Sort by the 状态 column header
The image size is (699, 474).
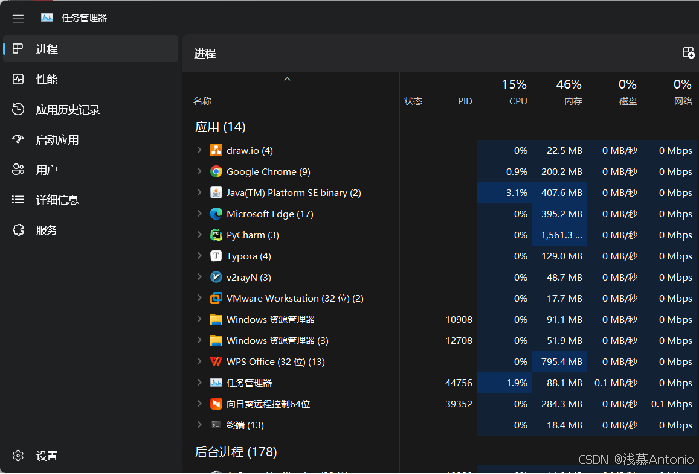(413, 101)
